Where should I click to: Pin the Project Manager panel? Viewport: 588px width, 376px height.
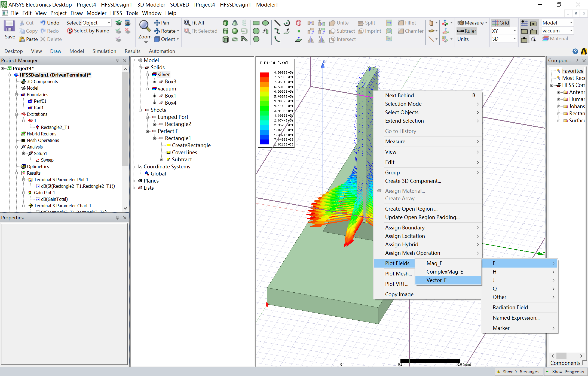117,60
